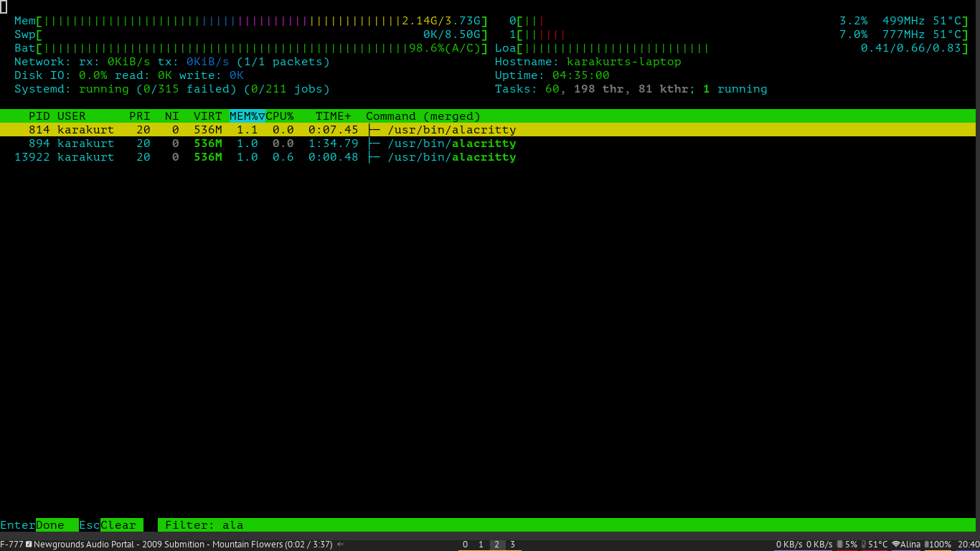Select the active workspace 2
The width and height of the screenshot is (980, 551).
coord(496,545)
